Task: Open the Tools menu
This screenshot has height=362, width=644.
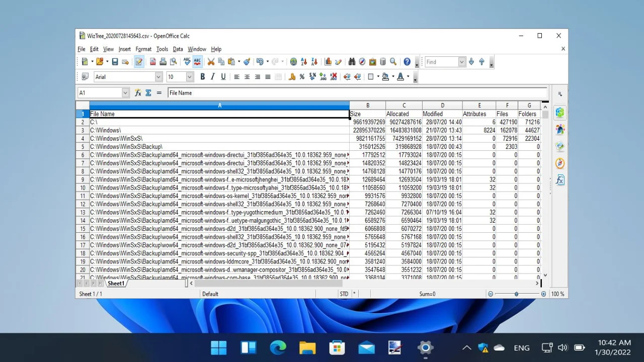Action: (x=162, y=49)
